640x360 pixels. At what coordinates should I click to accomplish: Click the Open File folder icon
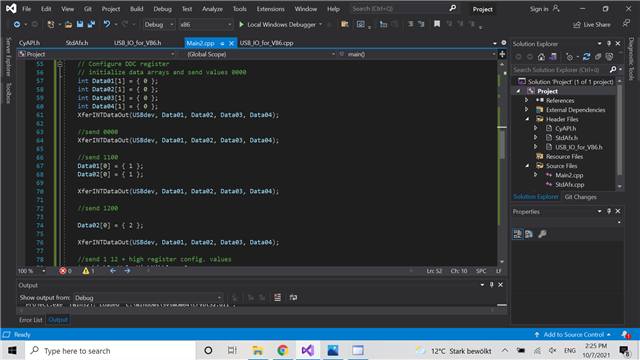tap(69, 24)
